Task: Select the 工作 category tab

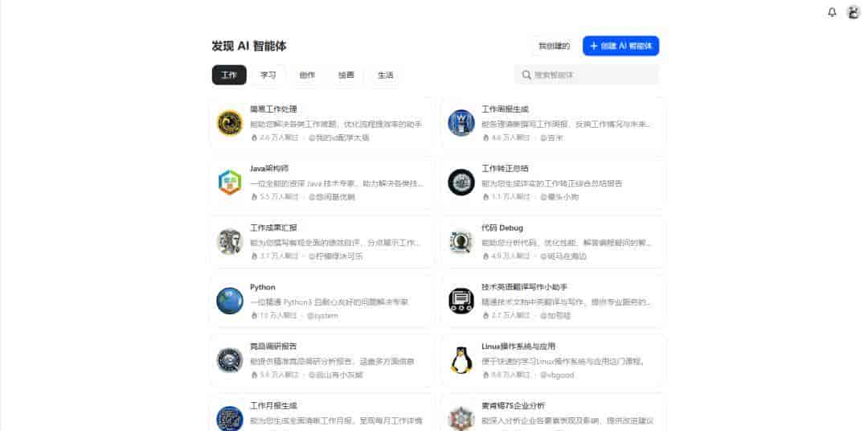Action: point(229,75)
